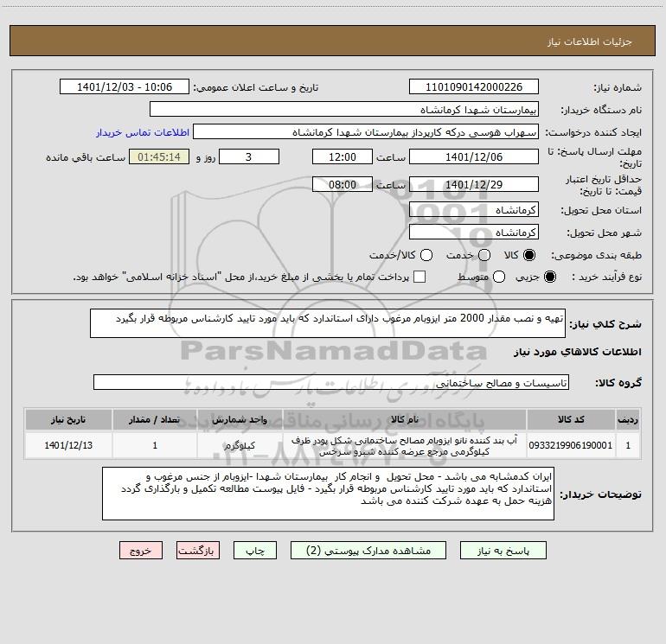Click the اطلاعات کالاهای مورد نیاز heading

[578, 352]
